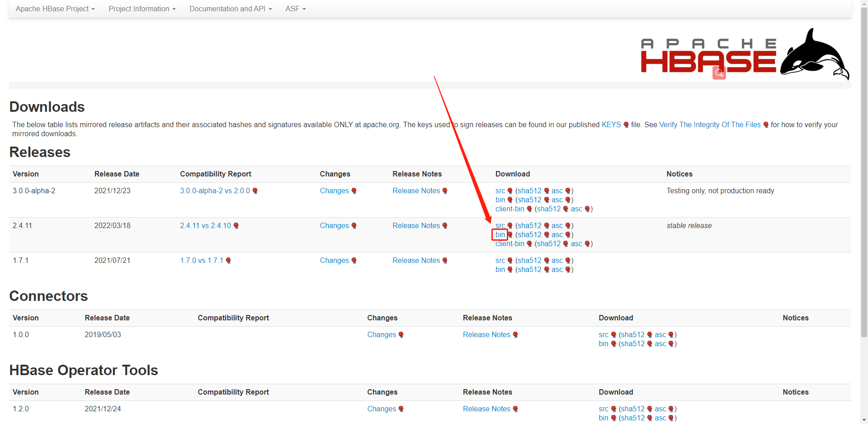Image resolution: width=868 pixels, height=424 pixels.
Task: Download src for stable release 2.4.11
Action: [x=500, y=225]
